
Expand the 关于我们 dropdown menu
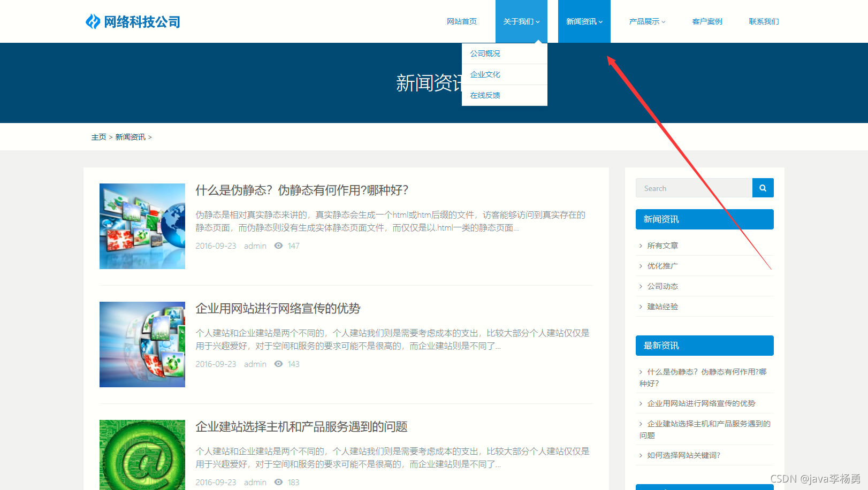point(521,21)
